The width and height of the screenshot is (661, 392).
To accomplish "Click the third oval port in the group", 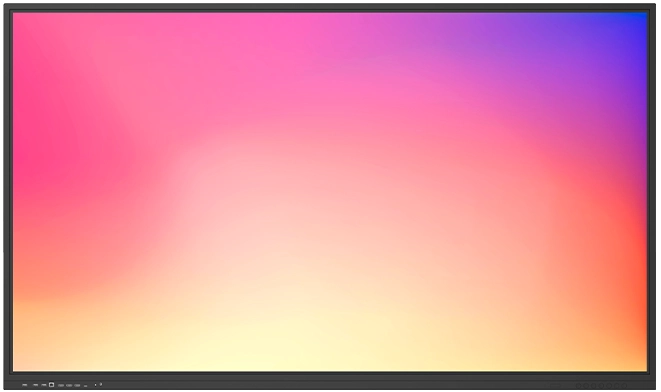I will pyautogui.click(x=77, y=385).
